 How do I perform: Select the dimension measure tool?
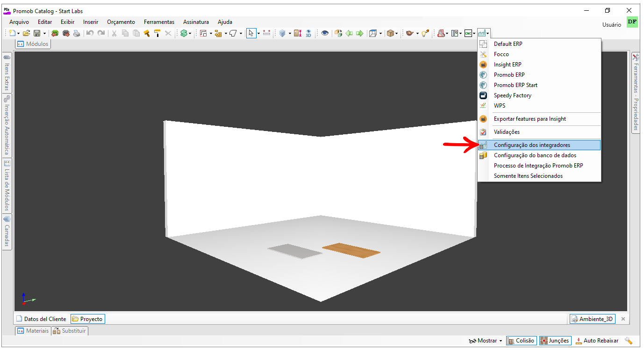tap(267, 33)
